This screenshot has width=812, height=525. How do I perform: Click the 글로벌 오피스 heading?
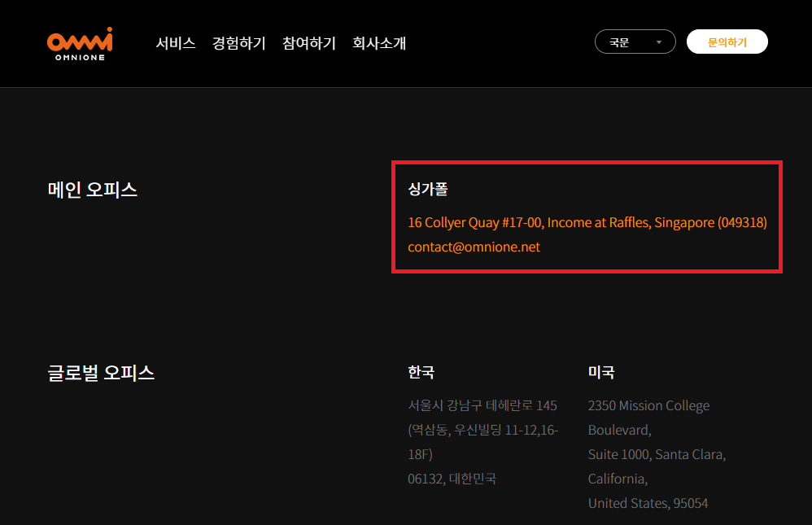tap(101, 373)
